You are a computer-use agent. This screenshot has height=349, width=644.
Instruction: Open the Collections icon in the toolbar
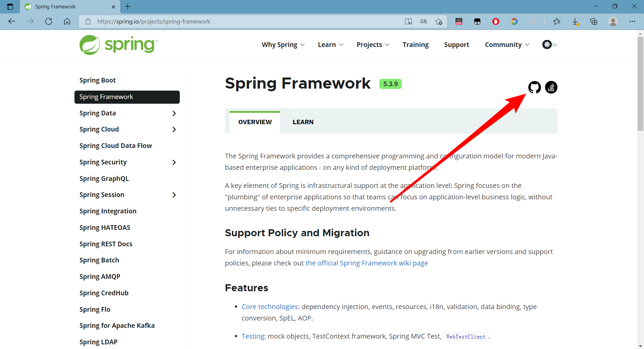coord(594,21)
